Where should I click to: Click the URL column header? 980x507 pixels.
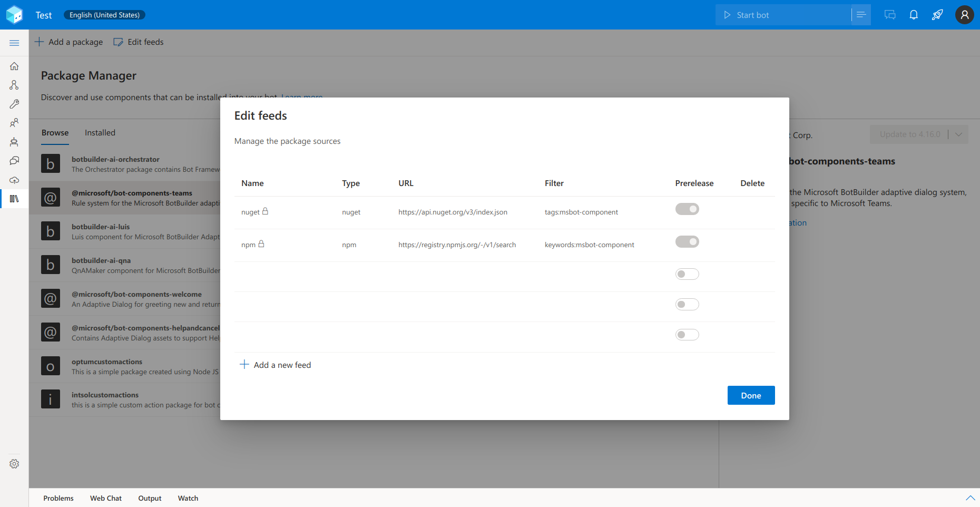tap(406, 183)
